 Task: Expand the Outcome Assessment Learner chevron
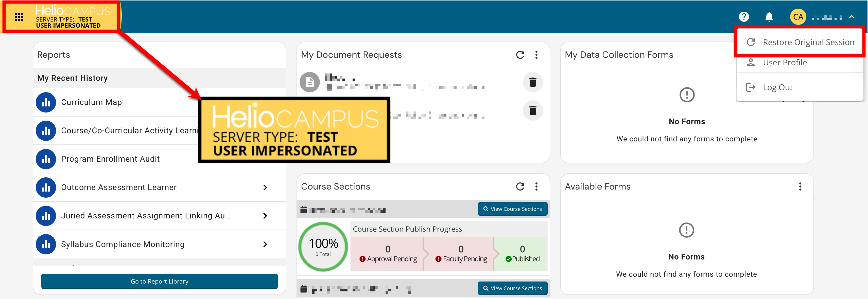point(265,187)
